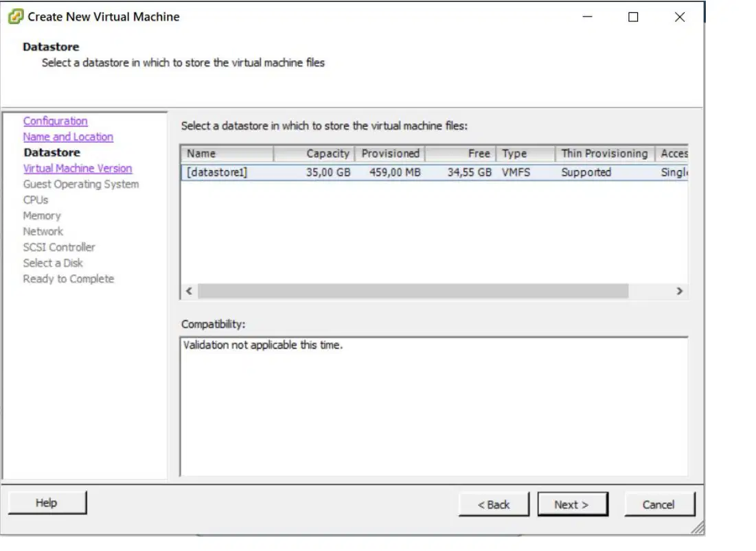
Task: Select the Datastore step in the sidebar
Action: coord(52,153)
